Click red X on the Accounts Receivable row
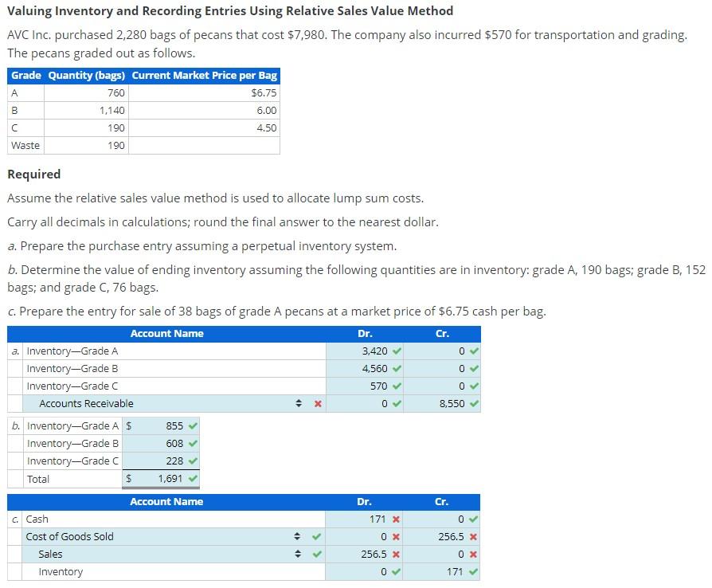Viewport: 712px width, 588px height. pos(317,403)
